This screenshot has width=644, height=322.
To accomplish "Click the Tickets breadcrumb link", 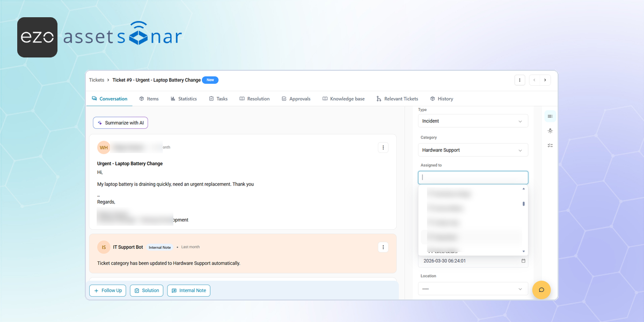I will point(97,80).
